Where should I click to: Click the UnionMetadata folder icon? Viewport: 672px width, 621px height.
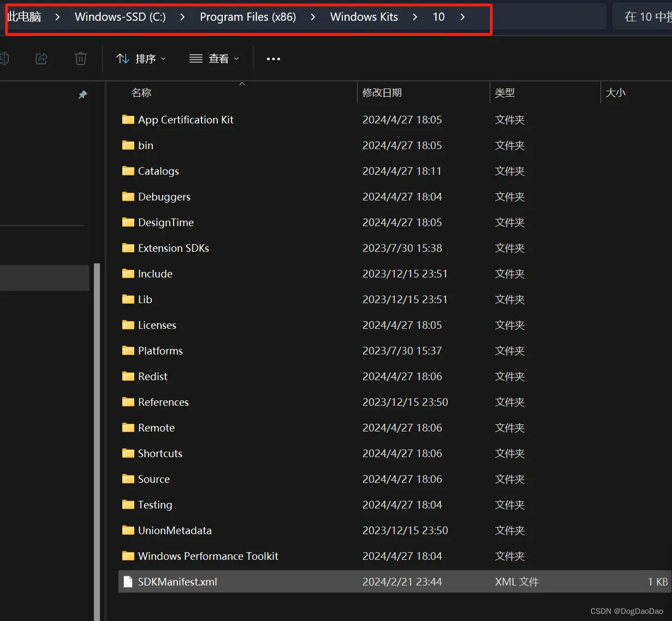[128, 530]
